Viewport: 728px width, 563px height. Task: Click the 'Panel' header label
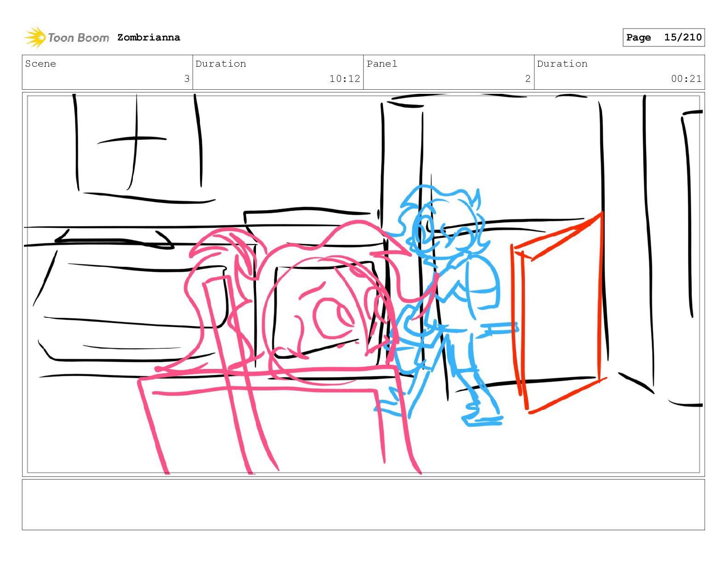pyautogui.click(x=381, y=63)
